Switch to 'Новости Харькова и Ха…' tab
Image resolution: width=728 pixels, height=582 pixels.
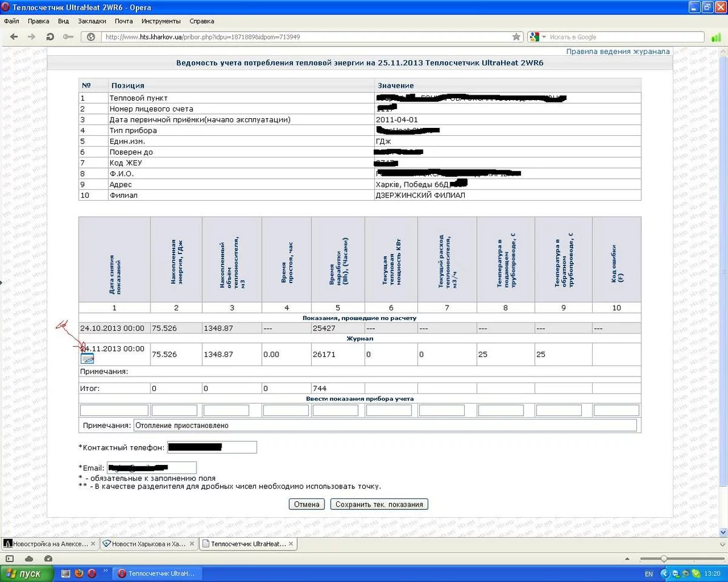point(149,544)
